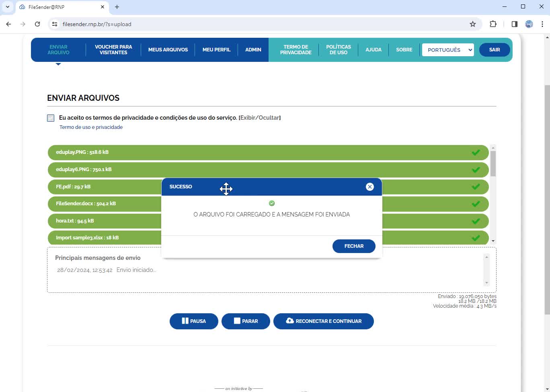The width and height of the screenshot is (550, 392).
Task: Click 'Velocidade média : 4.3 MB/s' text
Action: [x=464, y=306]
